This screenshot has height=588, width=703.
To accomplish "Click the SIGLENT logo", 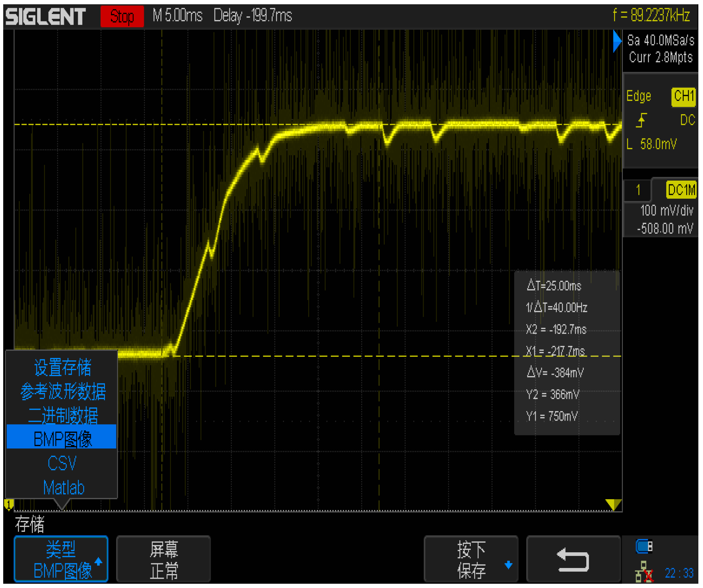I will 46,16.
